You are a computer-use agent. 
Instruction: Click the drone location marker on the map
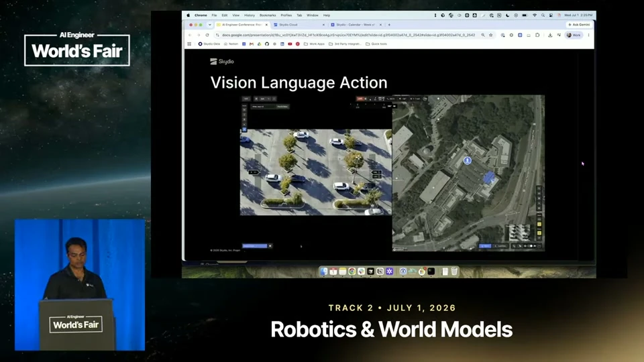tap(468, 160)
